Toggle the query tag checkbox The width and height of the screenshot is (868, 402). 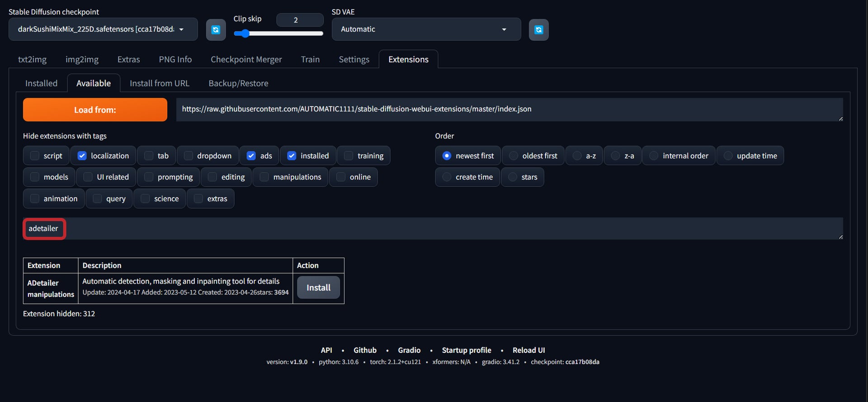coord(97,199)
